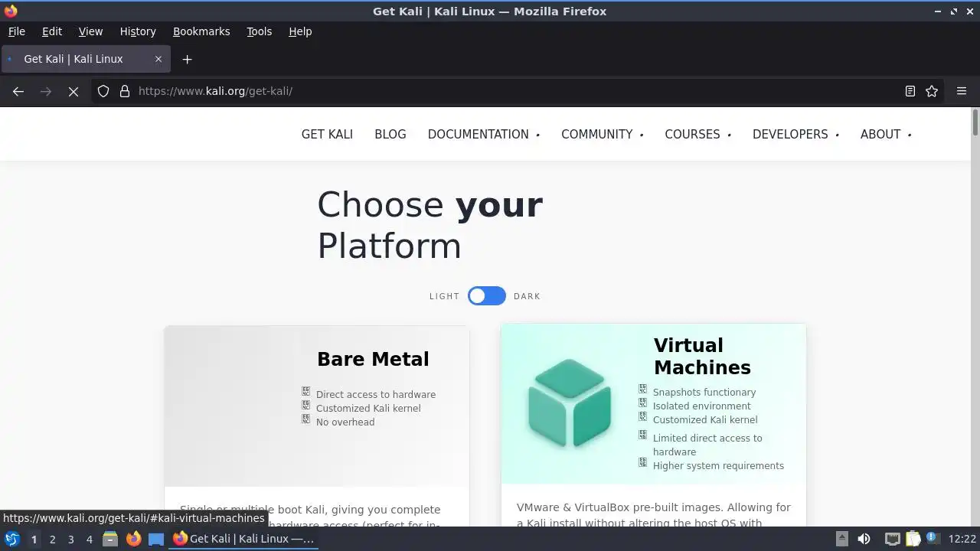Expand the Developers dropdown menu
The image size is (980, 551).
click(x=796, y=134)
